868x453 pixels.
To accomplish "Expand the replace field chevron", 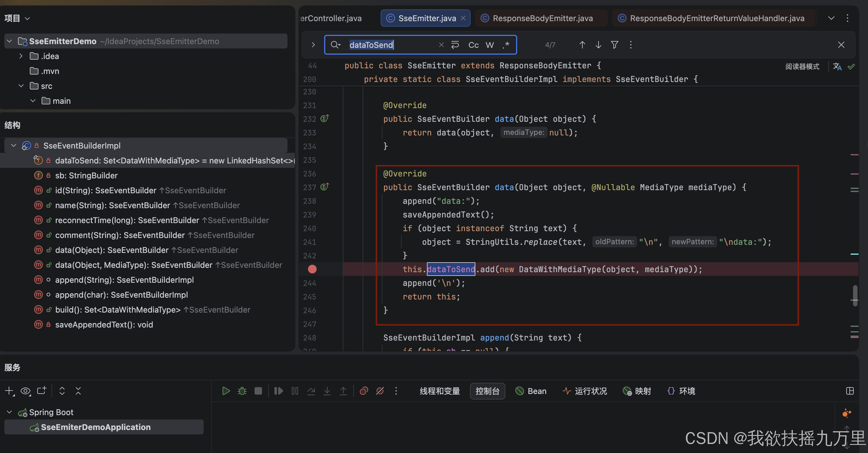I will point(313,45).
